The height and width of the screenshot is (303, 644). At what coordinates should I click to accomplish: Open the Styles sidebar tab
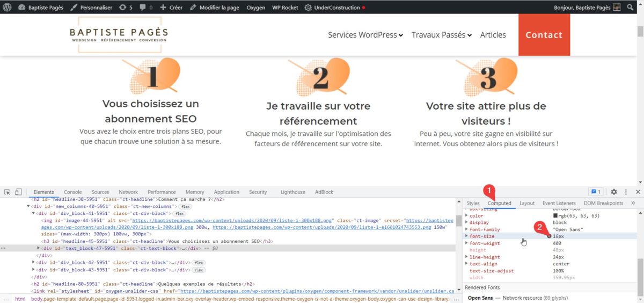pos(473,203)
